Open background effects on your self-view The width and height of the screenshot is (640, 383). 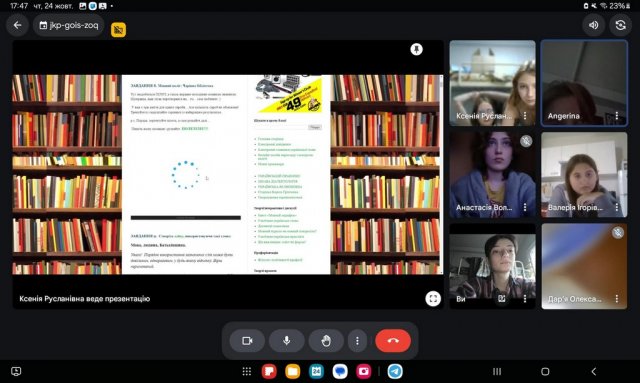pos(502,299)
